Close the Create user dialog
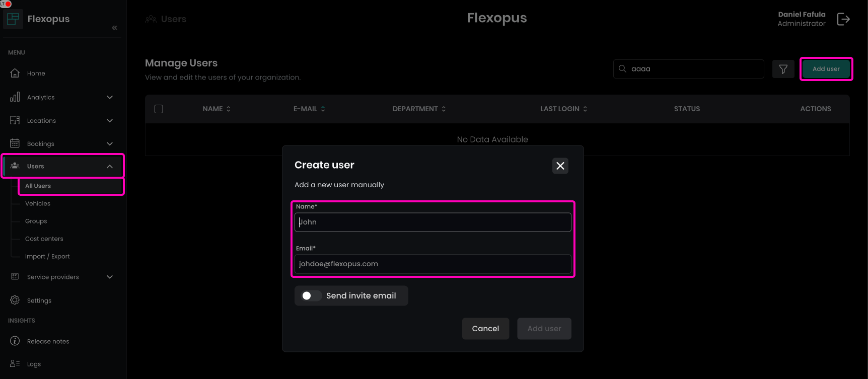 click(x=560, y=166)
